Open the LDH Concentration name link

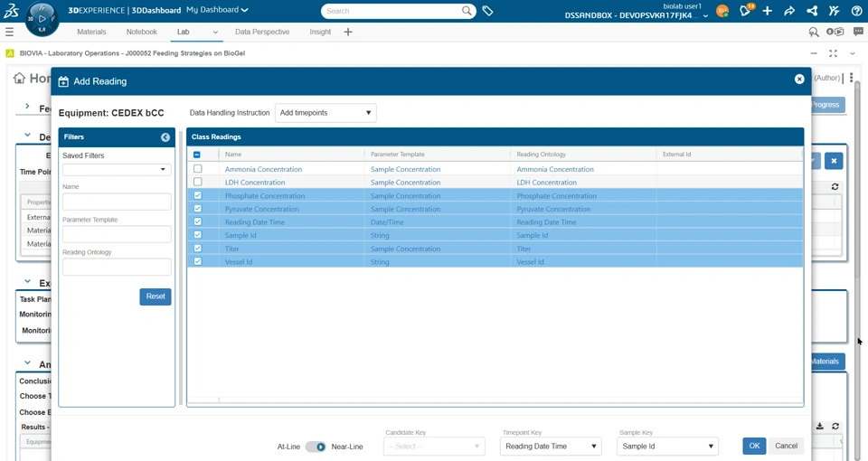click(255, 183)
